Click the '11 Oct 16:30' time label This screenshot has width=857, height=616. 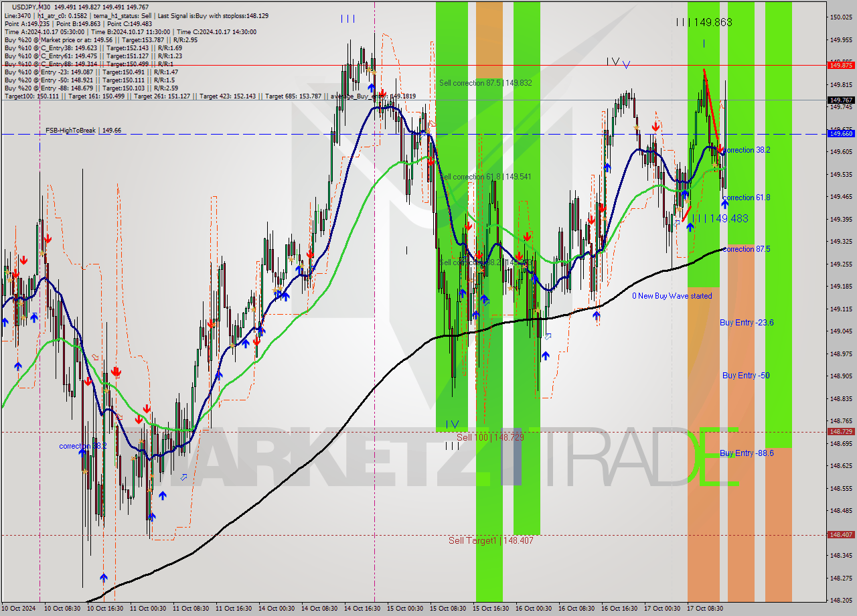tap(233, 609)
